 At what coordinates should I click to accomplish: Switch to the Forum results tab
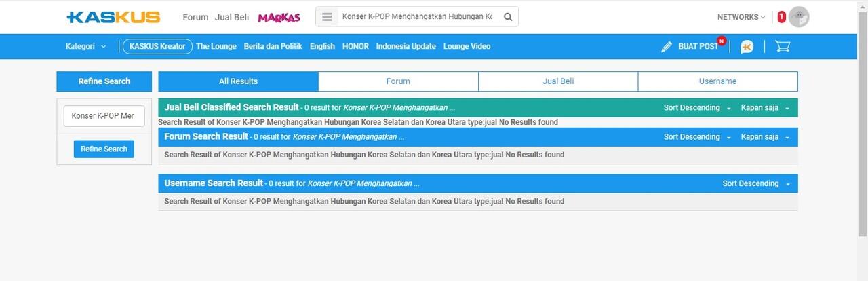(x=398, y=81)
